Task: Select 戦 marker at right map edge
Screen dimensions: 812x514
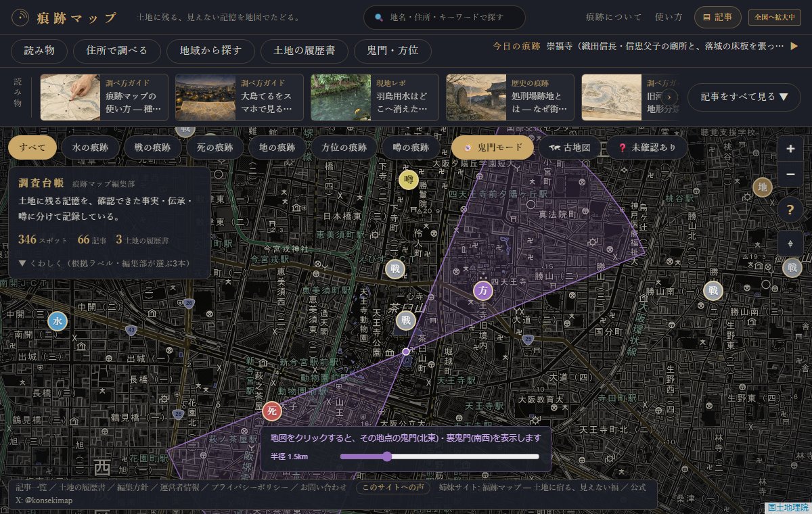Action: click(x=792, y=268)
